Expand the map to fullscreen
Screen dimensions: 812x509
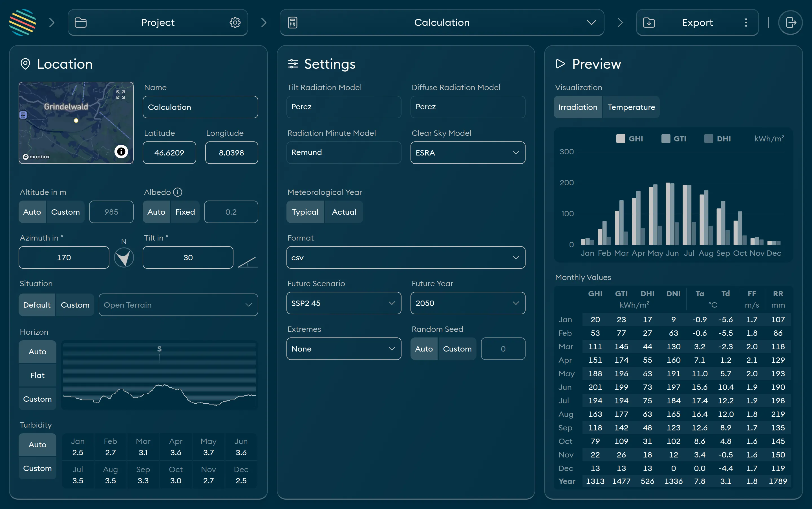[x=121, y=95]
